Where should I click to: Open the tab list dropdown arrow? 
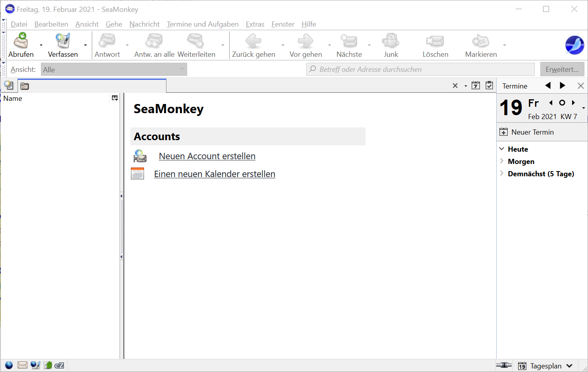[466, 86]
